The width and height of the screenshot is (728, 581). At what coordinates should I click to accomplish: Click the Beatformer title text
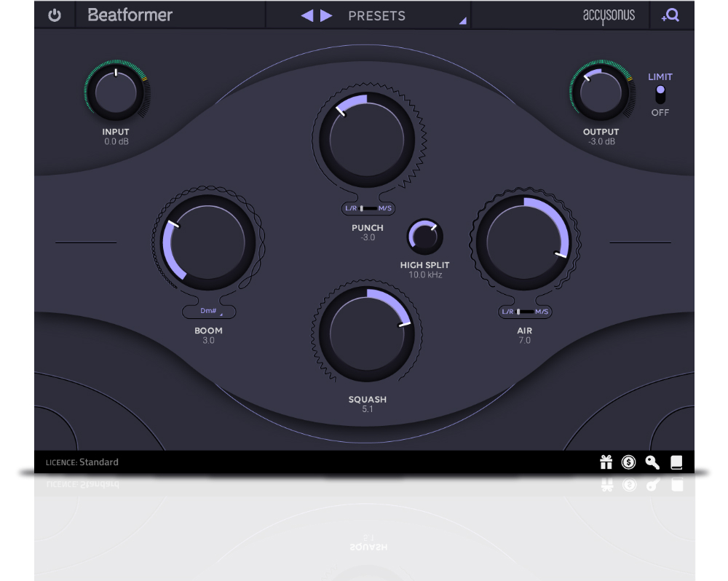130,15
